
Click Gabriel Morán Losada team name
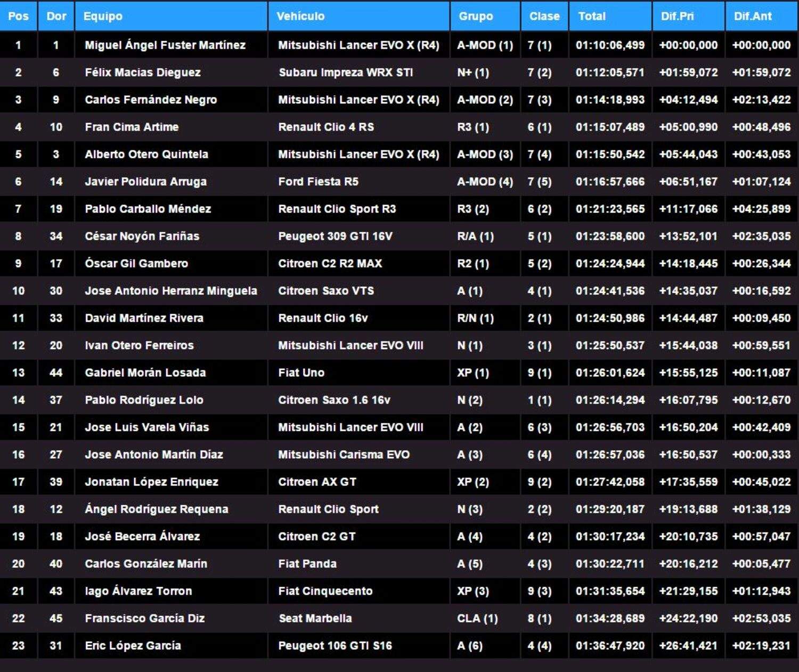[x=145, y=373]
